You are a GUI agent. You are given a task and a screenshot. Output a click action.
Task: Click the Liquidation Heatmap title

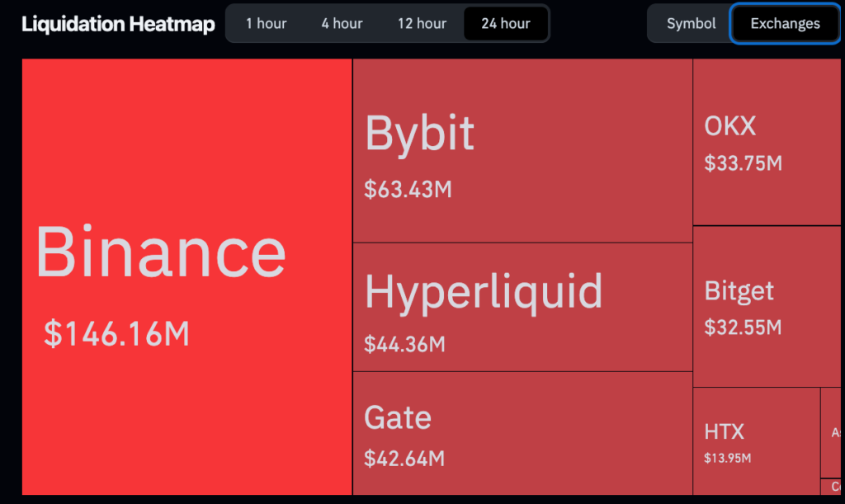click(118, 24)
